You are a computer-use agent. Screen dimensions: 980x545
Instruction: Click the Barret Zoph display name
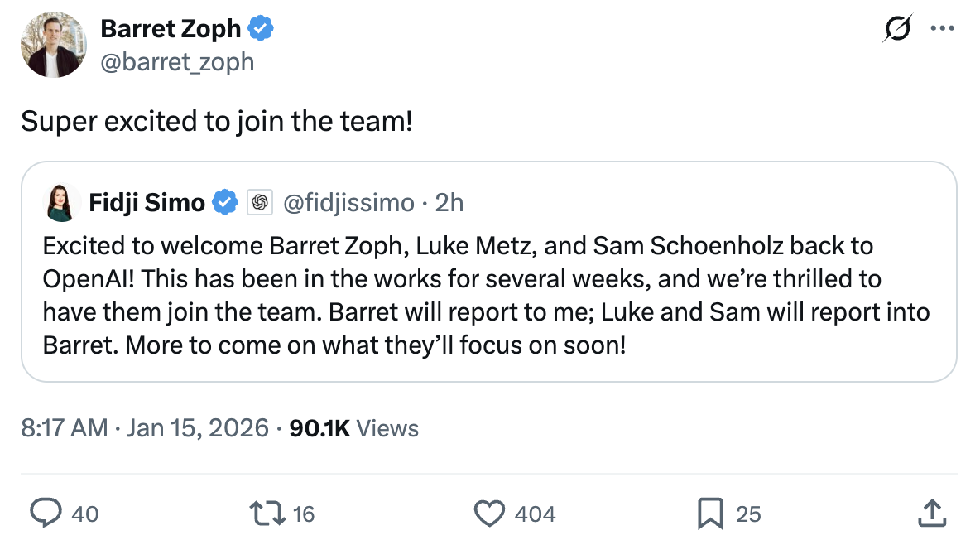click(171, 29)
